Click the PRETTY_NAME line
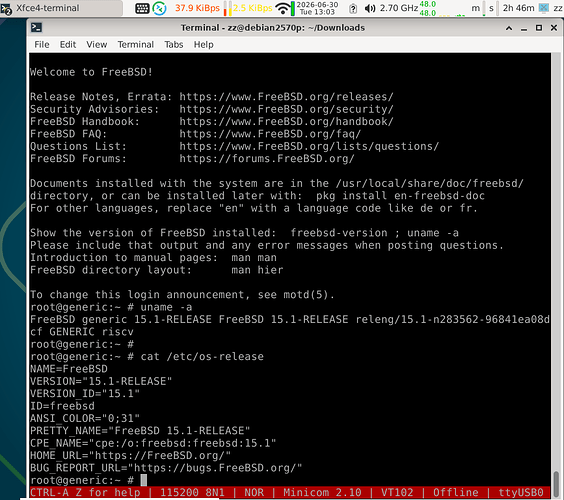The height and width of the screenshot is (500, 564). [x=140, y=431]
